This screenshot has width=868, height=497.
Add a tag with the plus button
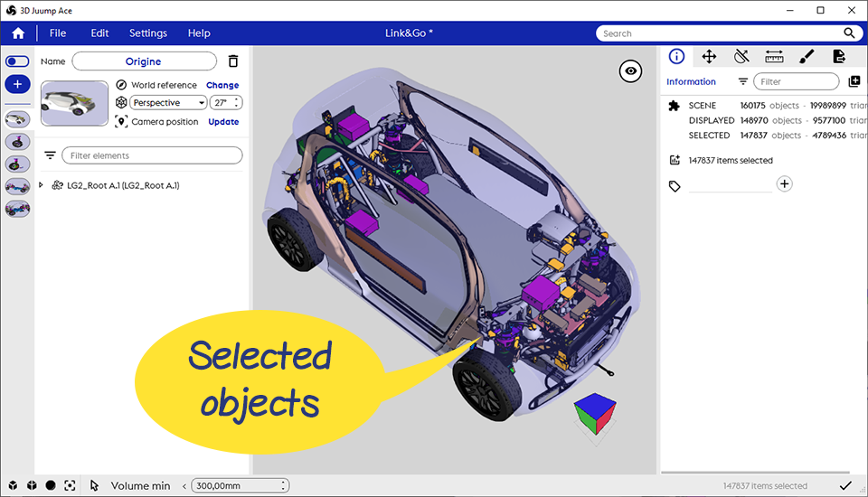[785, 183]
